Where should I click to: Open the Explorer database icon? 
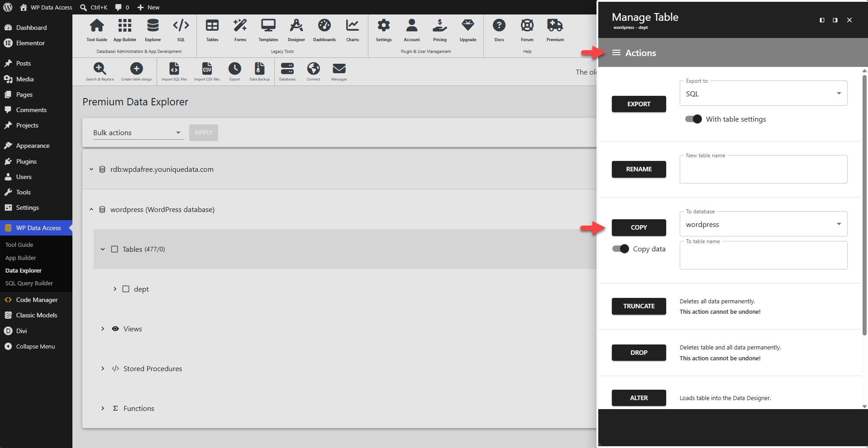point(153,26)
